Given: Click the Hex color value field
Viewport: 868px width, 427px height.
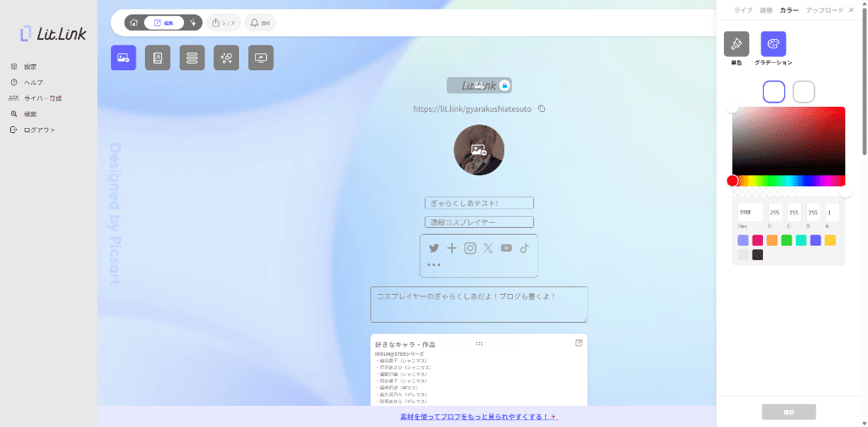Looking at the screenshot, I should (749, 213).
